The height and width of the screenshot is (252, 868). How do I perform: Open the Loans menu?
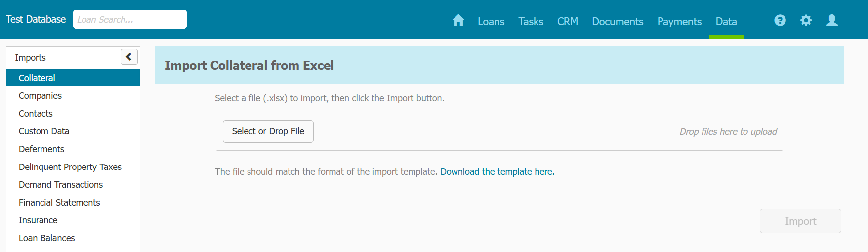point(491,22)
